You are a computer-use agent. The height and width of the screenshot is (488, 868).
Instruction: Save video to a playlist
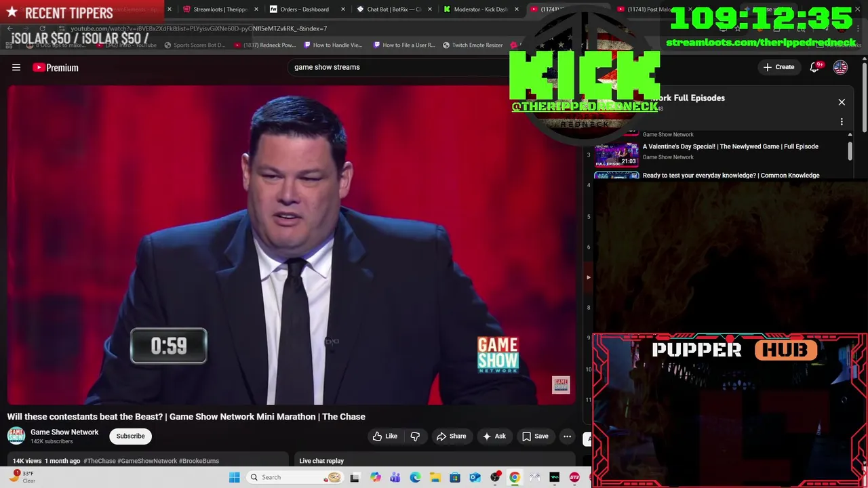point(535,436)
